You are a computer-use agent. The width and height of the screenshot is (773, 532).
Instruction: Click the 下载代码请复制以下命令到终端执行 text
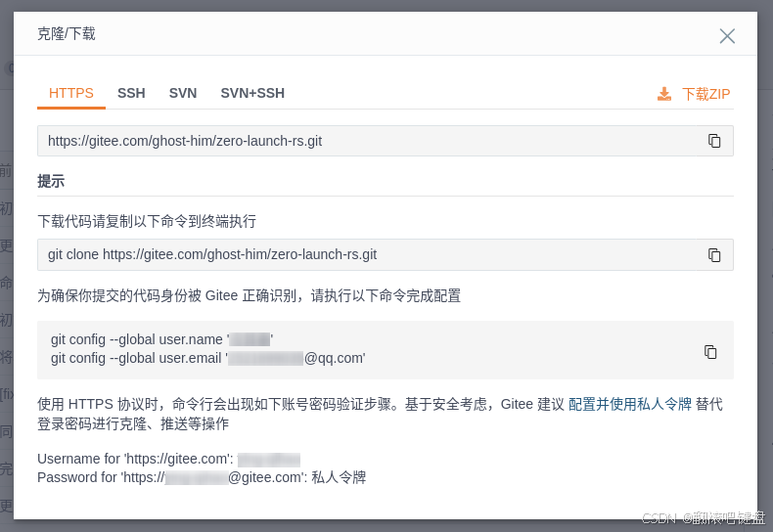(x=147, y=221)
